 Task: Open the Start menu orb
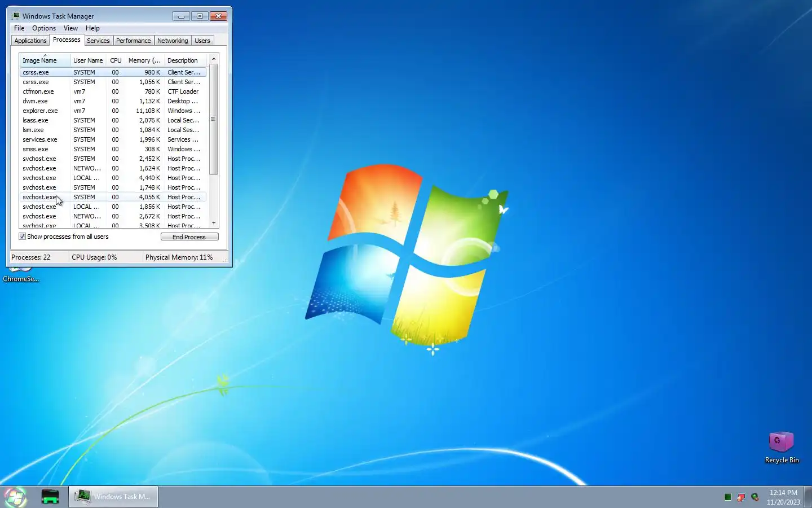point(15,497)
